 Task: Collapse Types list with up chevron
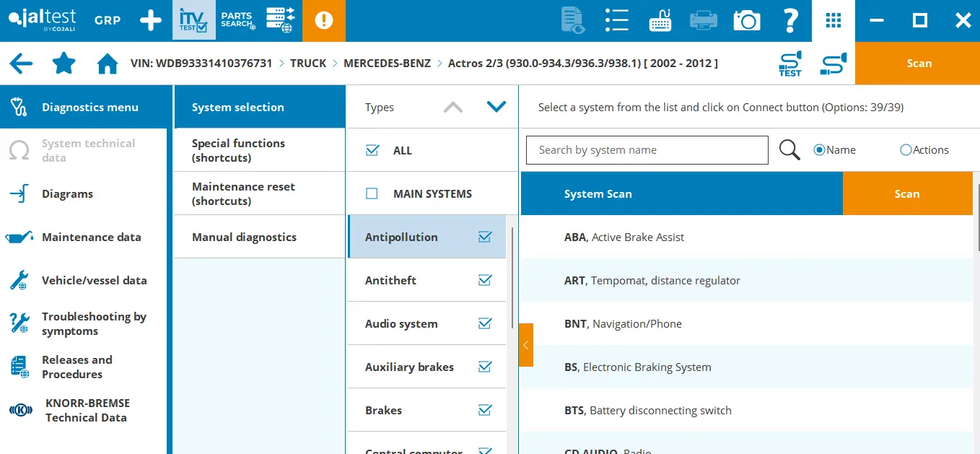[453, 107]
